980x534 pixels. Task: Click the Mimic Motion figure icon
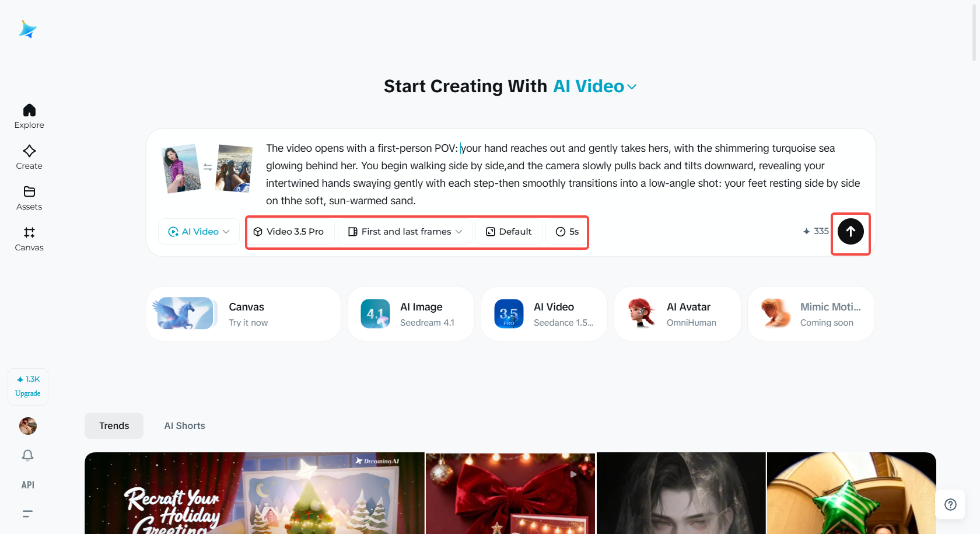click(775, 313)
